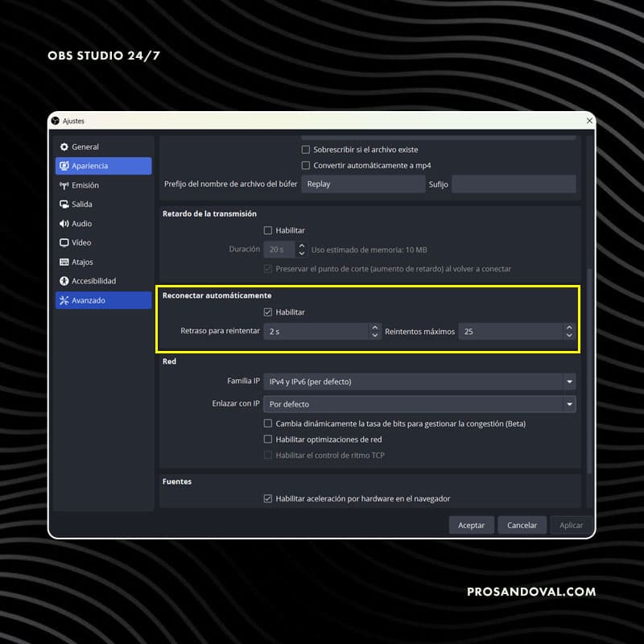Click the Accesibilidad person icon

64,281
